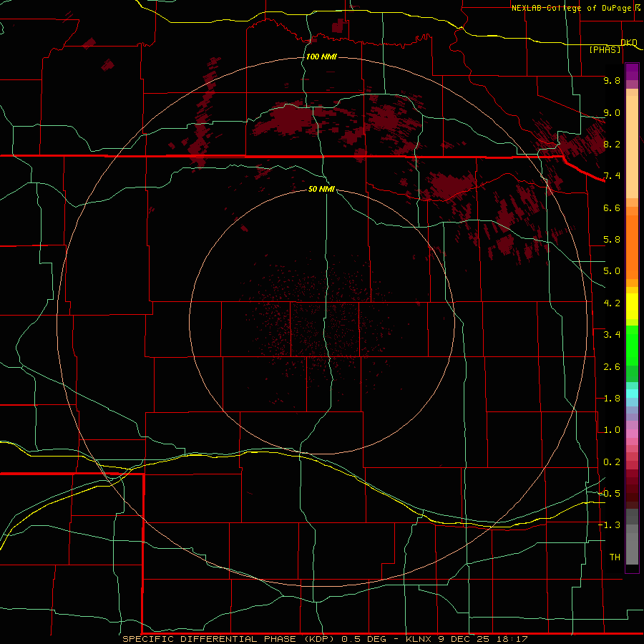This screenshot has height=644, width=644.
Task: Click the 6.6 value on the color scale
Action: [x=612, y=208]
